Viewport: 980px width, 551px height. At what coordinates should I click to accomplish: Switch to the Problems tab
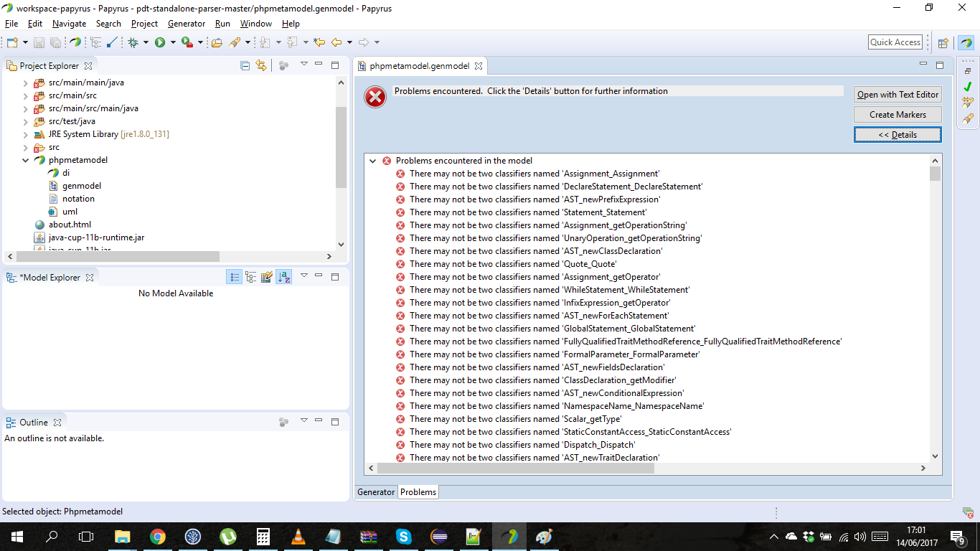pos(418,492)
